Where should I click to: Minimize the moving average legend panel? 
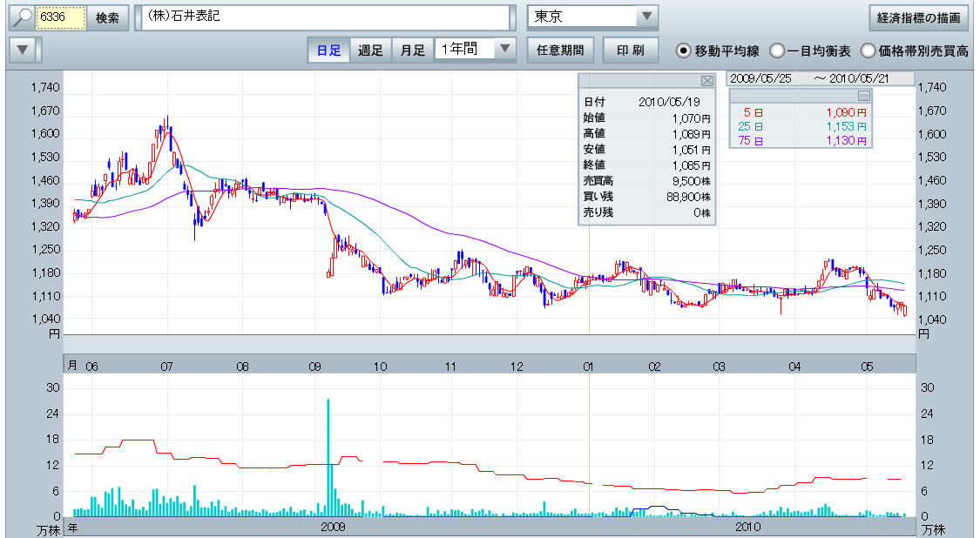click(x=864, y=96)
